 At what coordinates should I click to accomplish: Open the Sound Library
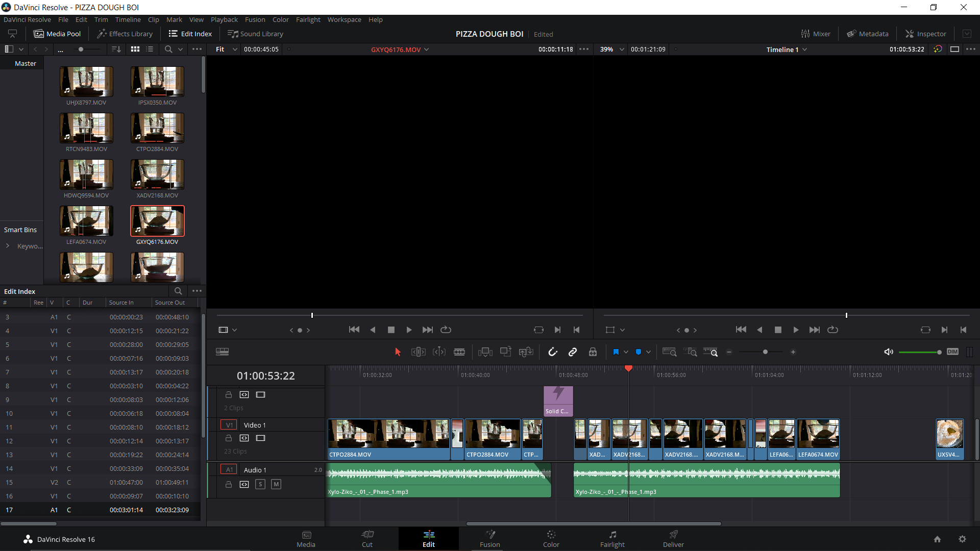point(255,34)
